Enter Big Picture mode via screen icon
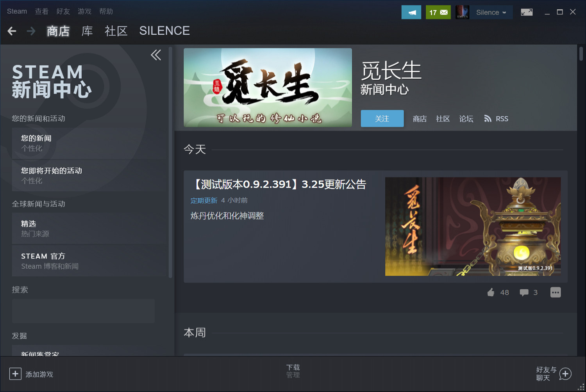Screen dimensions: 586x392 [527, 12]
